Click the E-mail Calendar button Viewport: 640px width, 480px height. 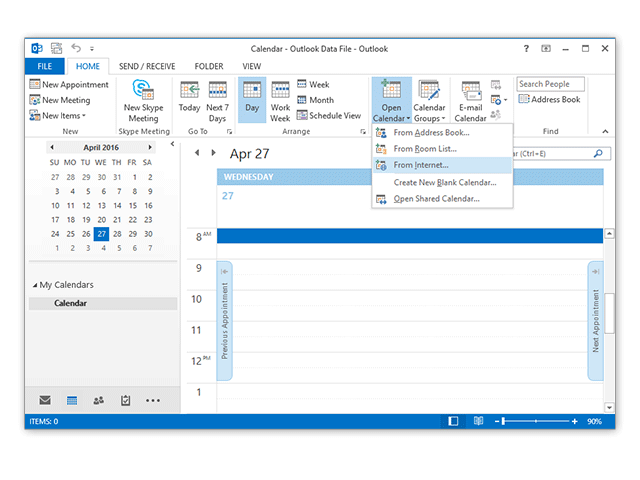(x=471, y=100)
